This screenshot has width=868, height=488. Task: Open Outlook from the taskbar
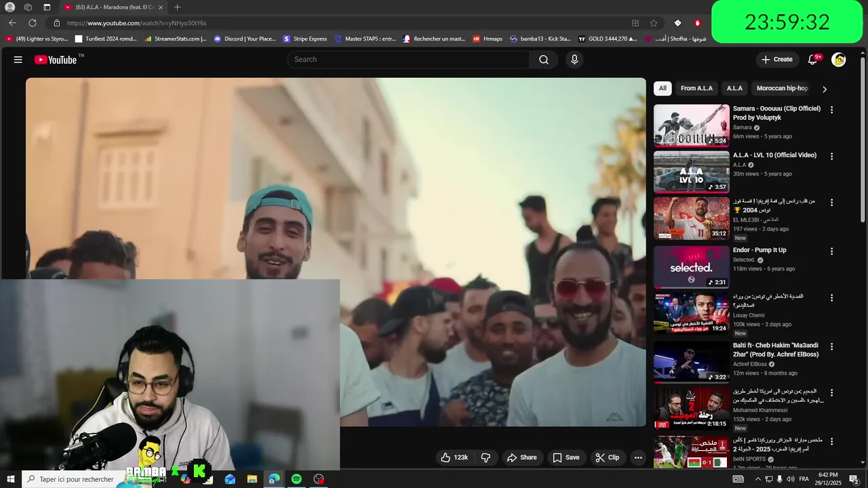(230, 479)
